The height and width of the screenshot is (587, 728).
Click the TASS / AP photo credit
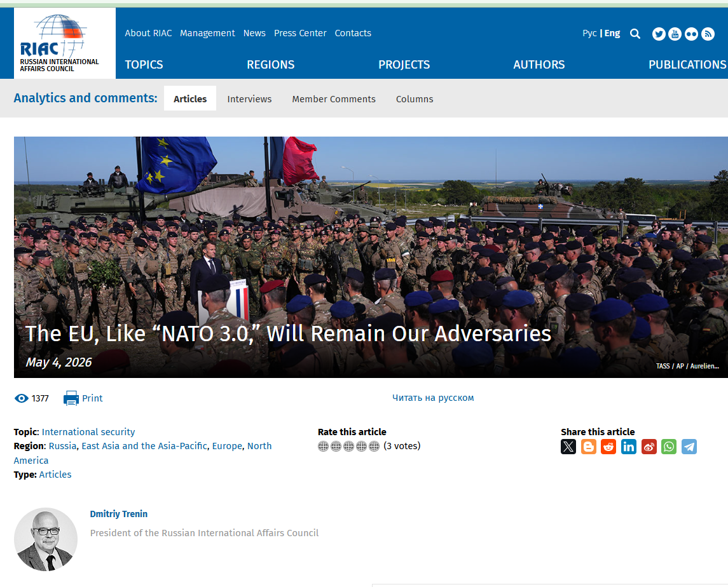[x=687, y=366]
